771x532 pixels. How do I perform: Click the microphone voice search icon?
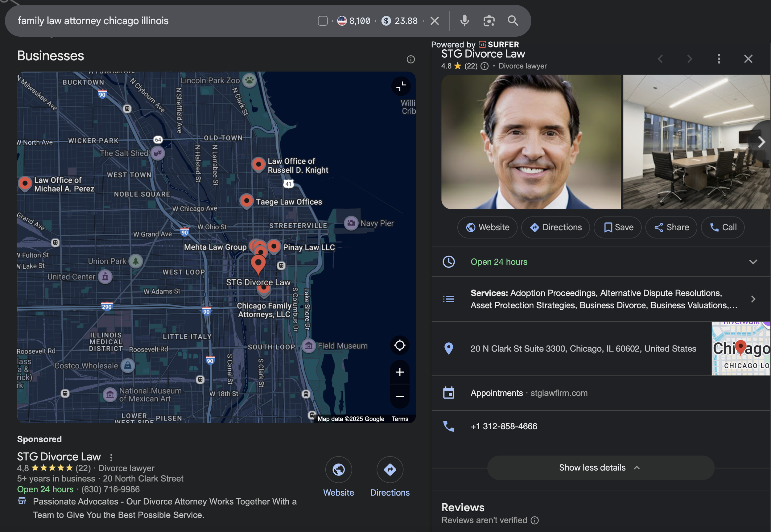tap(464, 21)
